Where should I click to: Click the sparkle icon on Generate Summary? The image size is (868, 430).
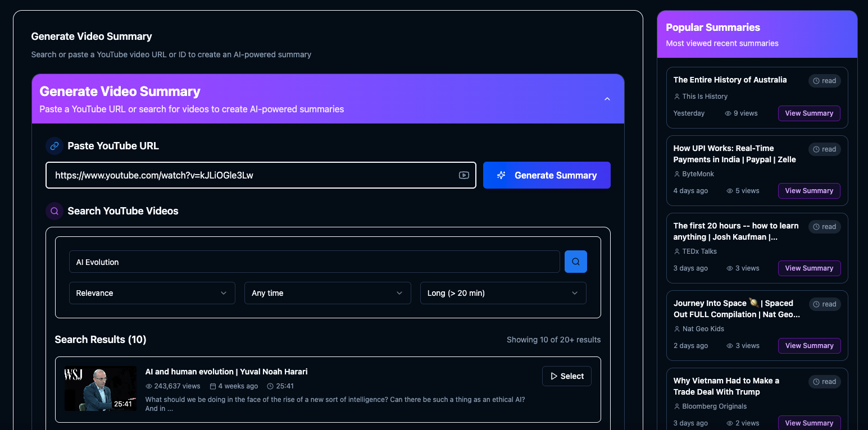point(501,175)
